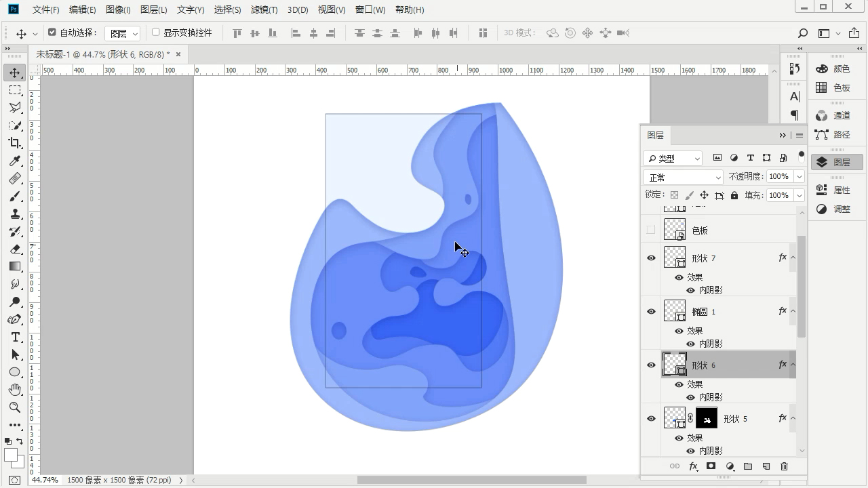
Task: Open the blend mode 正常 dropdown
Action: click(684, 177)
